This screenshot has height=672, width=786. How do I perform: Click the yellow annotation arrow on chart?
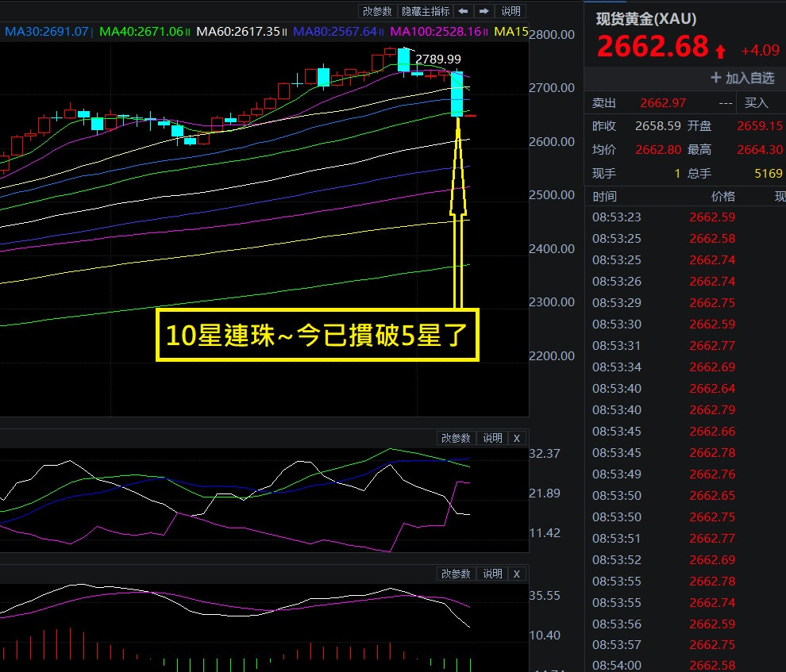457,214
